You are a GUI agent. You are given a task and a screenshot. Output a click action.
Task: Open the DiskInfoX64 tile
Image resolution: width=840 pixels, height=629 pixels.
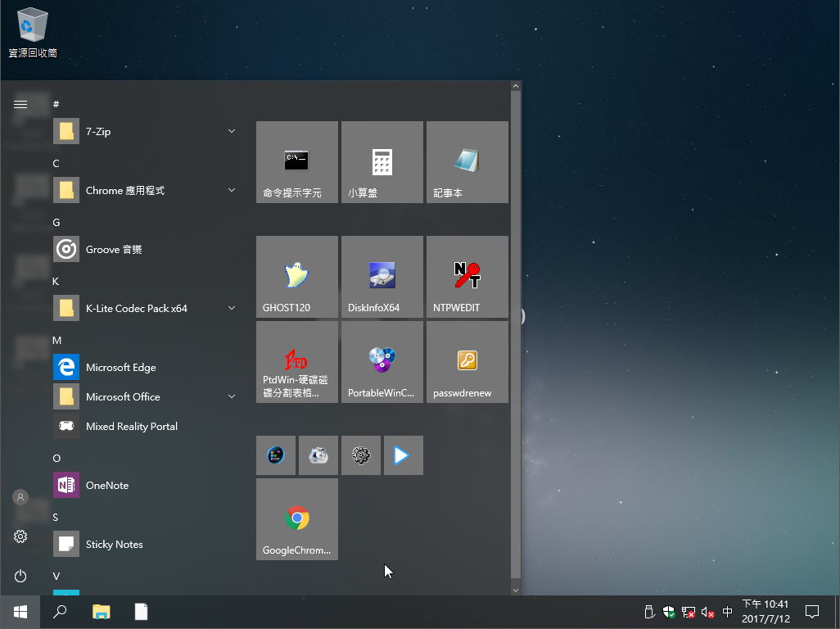point(382,277)
